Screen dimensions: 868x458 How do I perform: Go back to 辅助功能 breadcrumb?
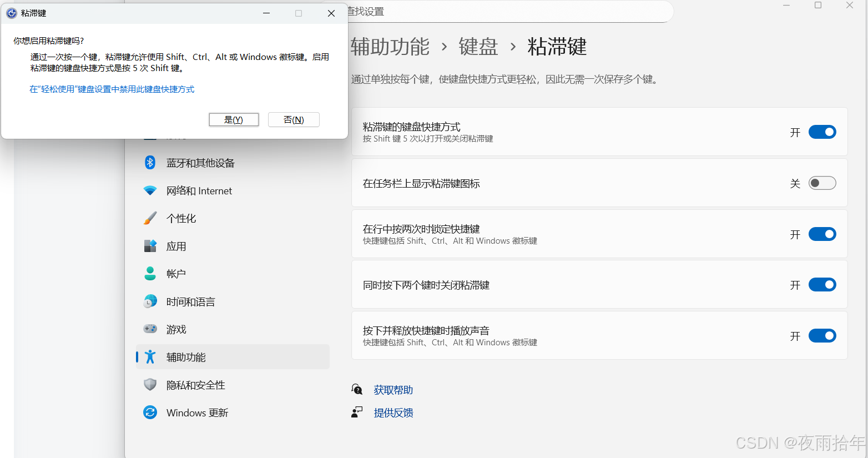(x=390, y=47)
